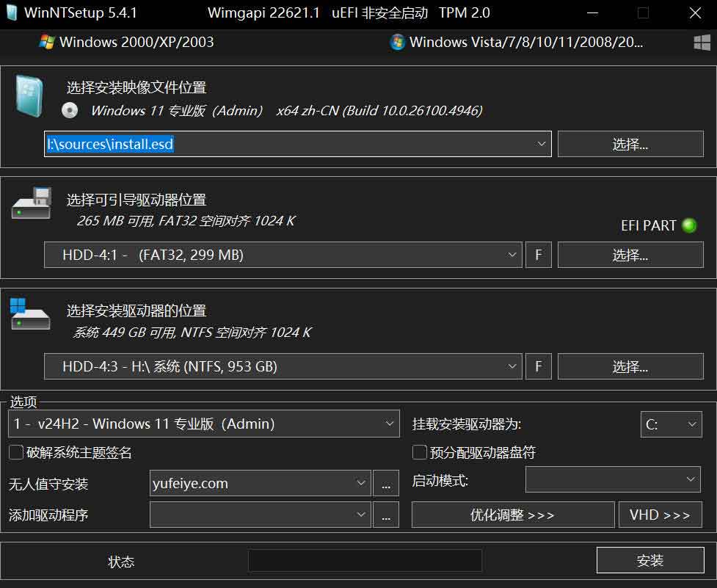717x588 pixels.
Task: Click the 安装 button to start installation
Action: click(x=651, y=560)
